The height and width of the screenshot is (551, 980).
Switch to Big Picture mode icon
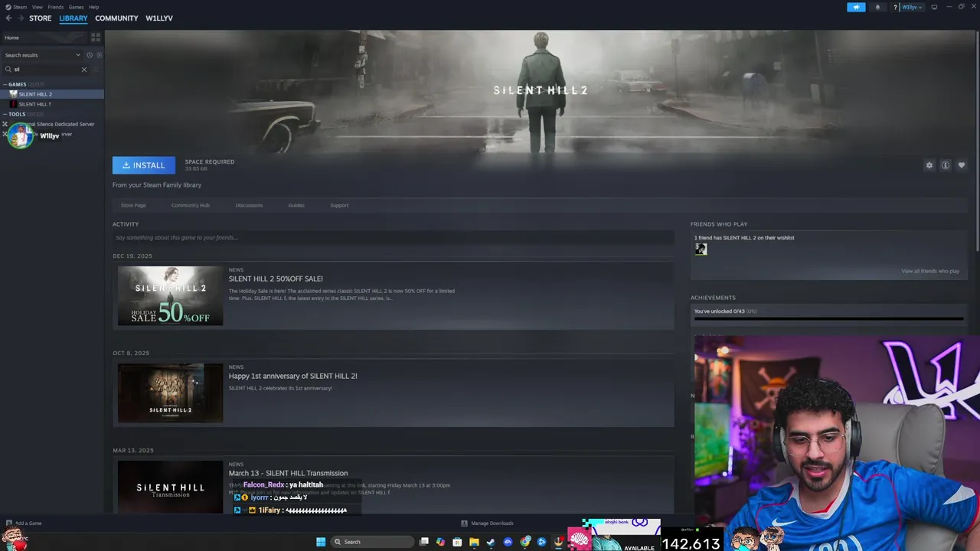(934, 7)
